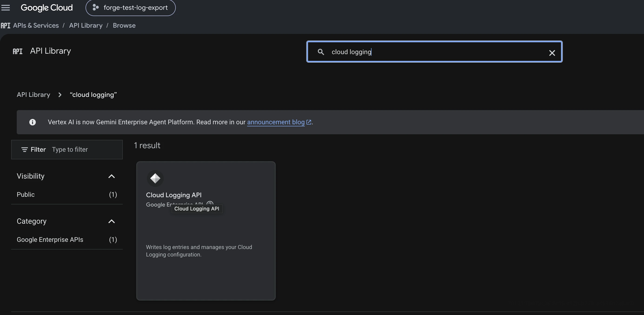Select the Public visibility filter

click(x=67, y=195)
